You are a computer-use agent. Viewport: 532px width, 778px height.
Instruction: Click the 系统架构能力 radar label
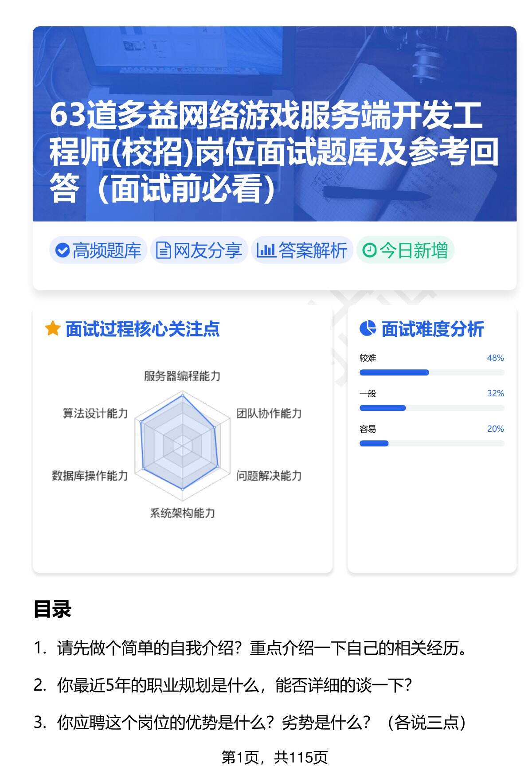(182, 513)
